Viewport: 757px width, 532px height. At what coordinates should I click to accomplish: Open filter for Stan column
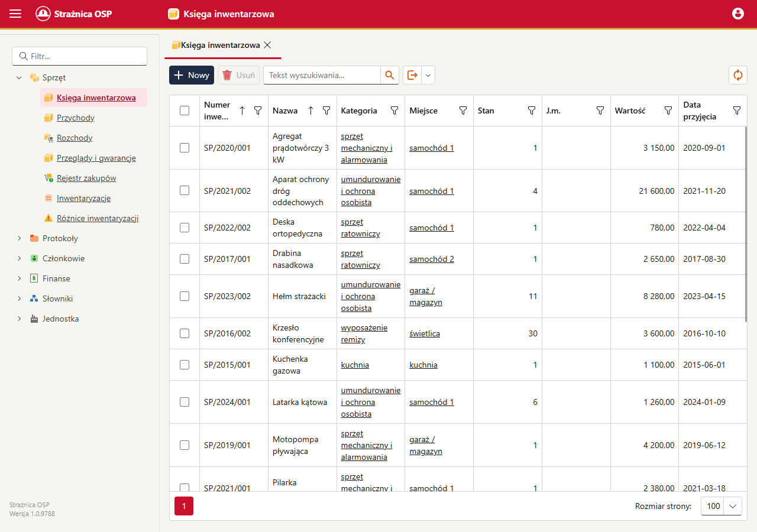click(x=532, y=111)
